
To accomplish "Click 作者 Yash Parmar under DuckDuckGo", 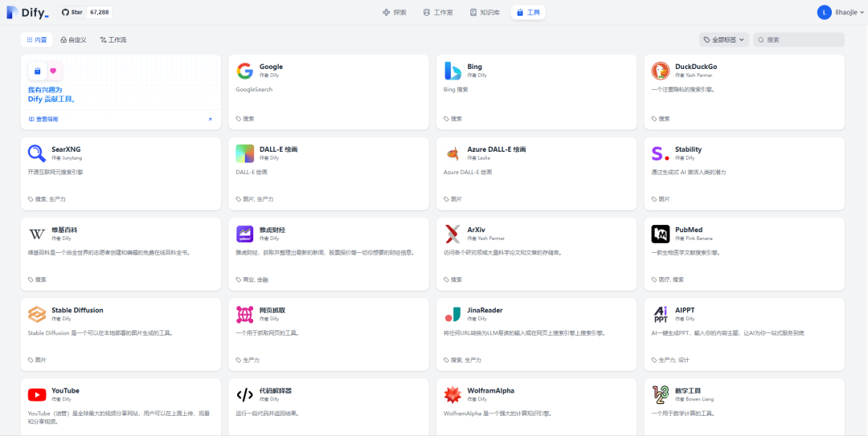I will click(694, 75).
